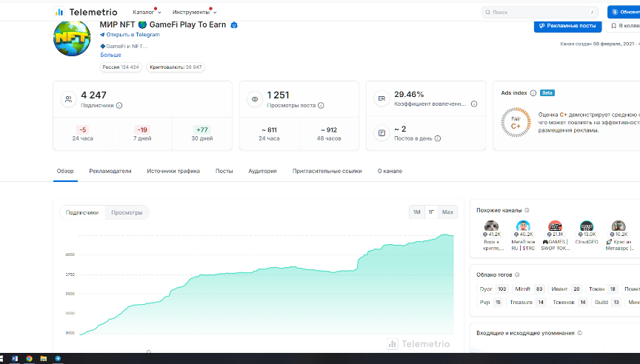The image size is (640, 364).
Task: Show info tooltip for Подписчики
Action: click(119, 106)
